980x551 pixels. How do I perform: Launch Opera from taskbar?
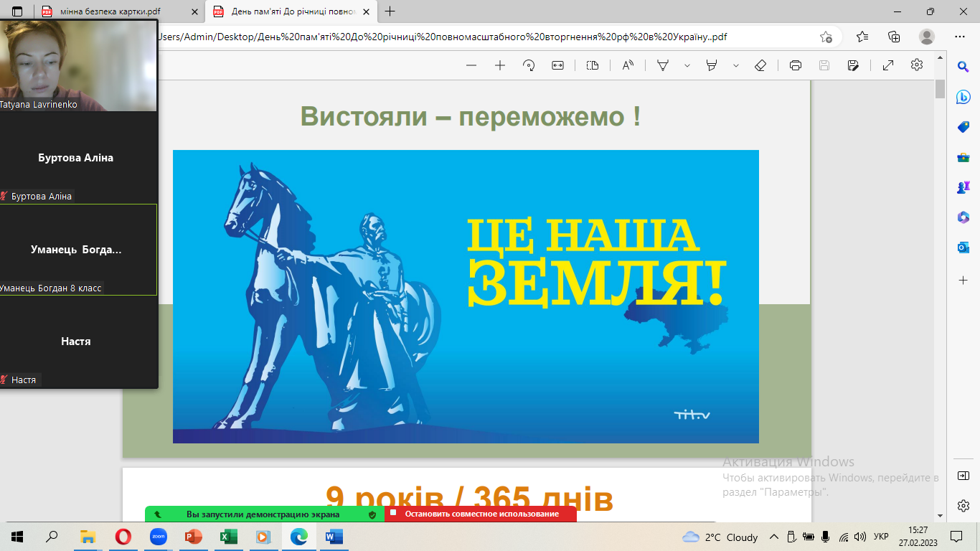123,537
